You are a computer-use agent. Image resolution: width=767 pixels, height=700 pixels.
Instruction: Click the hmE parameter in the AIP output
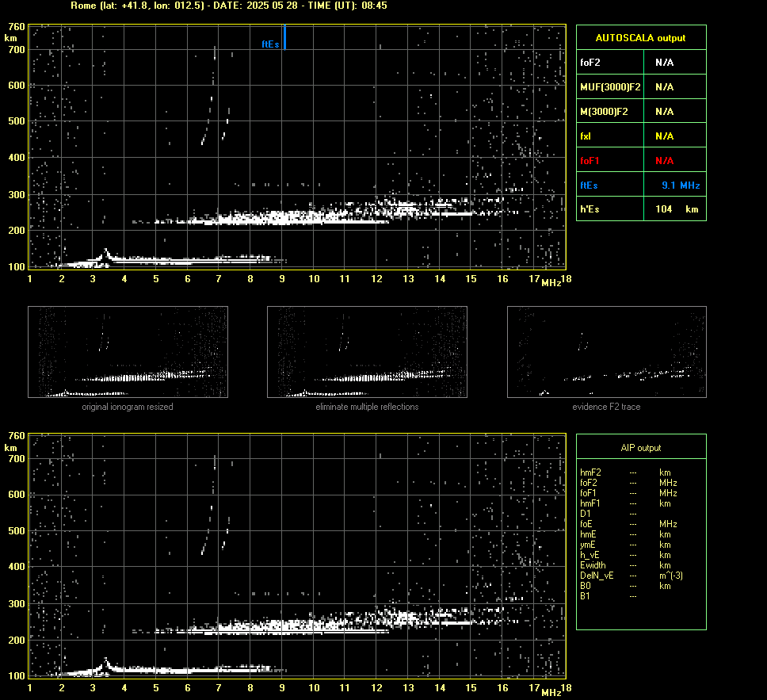tap(588, 534)
